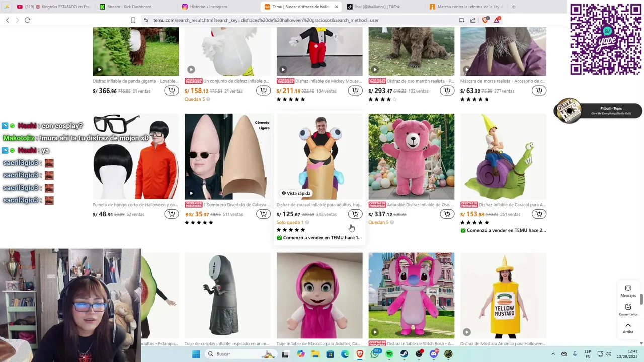The image size is (644, 362).
Task: Play video on yellow mustard costume thumbnail
Action: click(467, 332)
